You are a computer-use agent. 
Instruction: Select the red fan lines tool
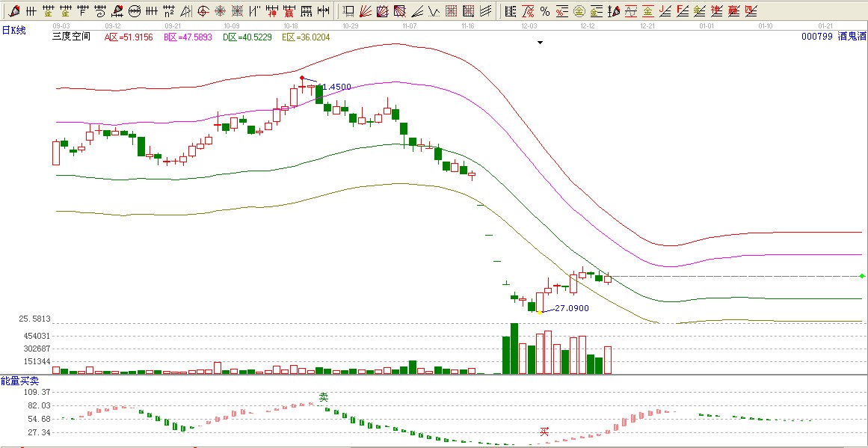[366, 11]
